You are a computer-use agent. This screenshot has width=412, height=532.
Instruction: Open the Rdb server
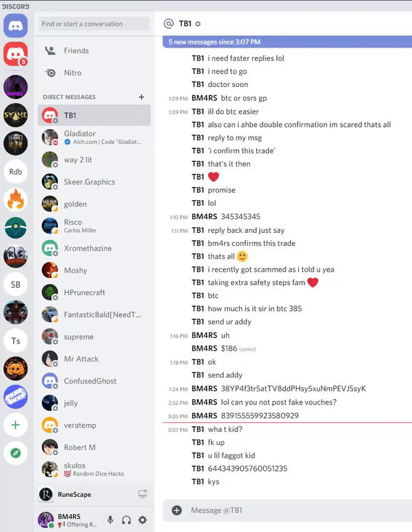pos(15,172)
